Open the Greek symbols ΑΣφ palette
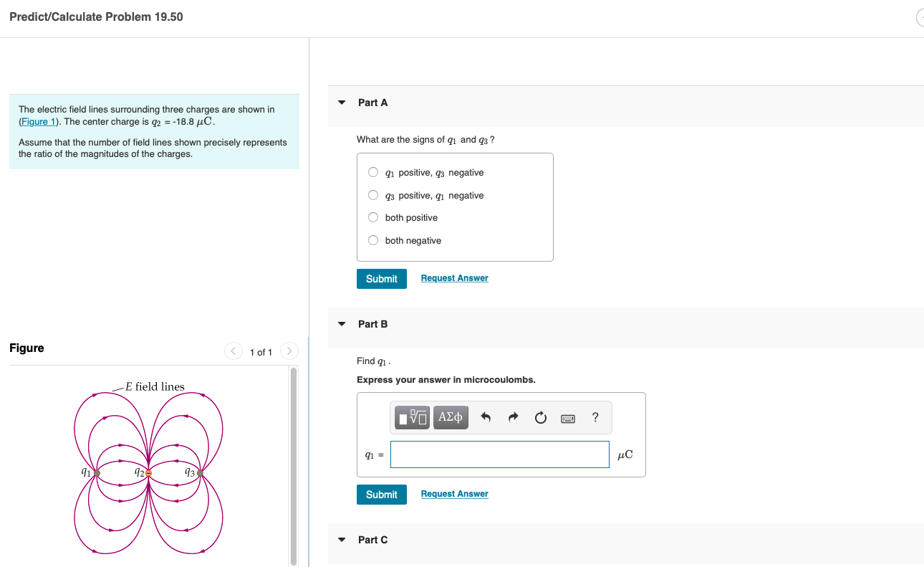The width and height of the screenshot is (924, 567). point(451,417)
